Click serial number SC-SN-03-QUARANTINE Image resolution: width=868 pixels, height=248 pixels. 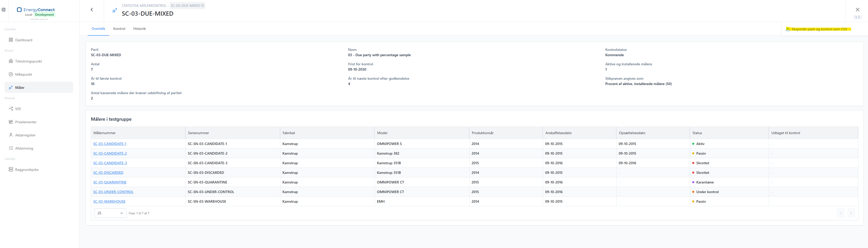tap(207, 182)
